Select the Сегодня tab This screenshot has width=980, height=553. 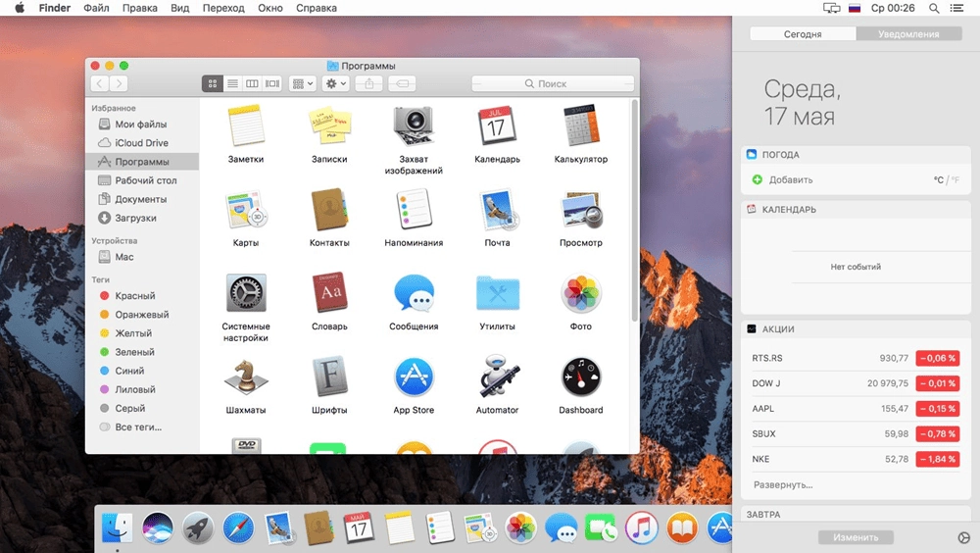804,33
